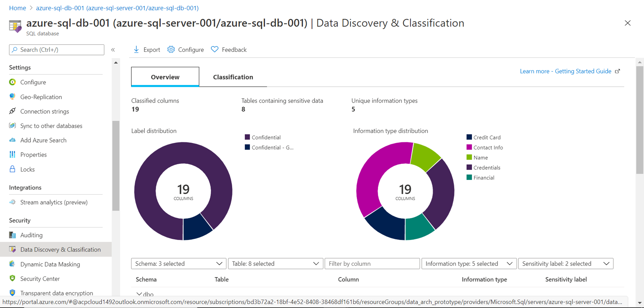Click the Sync to other databases icon
Screen dimensions: 644x308
pyautogui.click(x=12, y=126)
